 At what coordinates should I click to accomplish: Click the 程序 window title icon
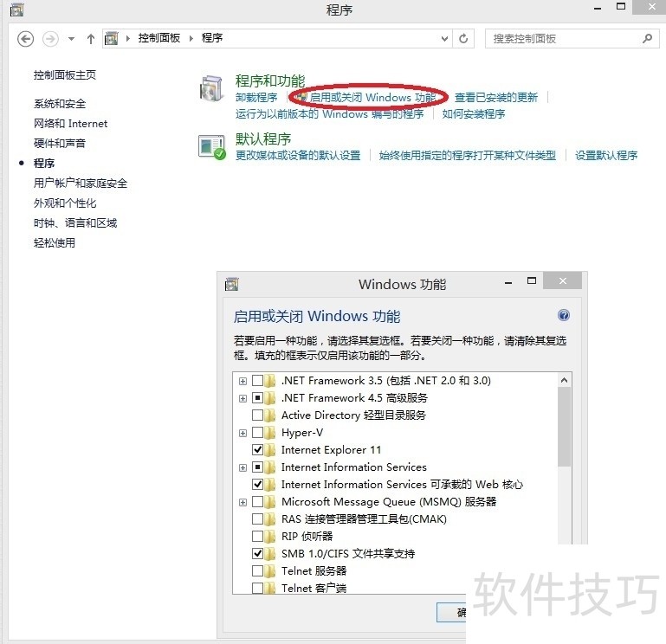point(16,10)
